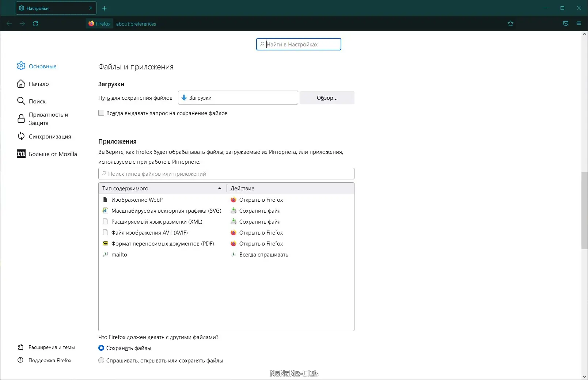Sort by 'Тип содержимого' column header

[163, 189]
